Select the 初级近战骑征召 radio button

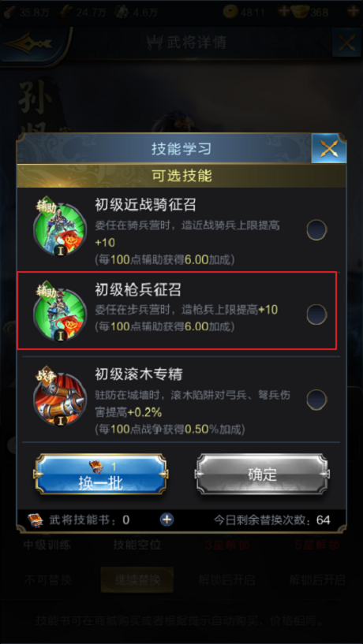click(x=316, y=230)
